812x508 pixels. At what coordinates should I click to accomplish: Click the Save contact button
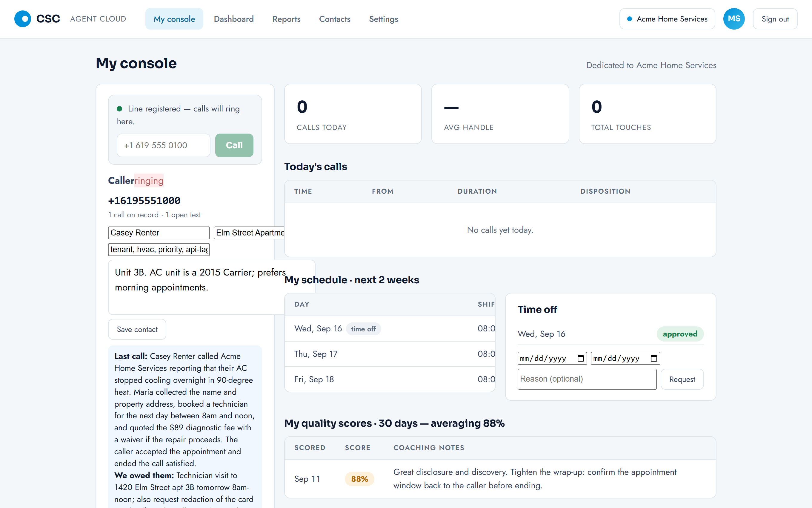point(137,329)
